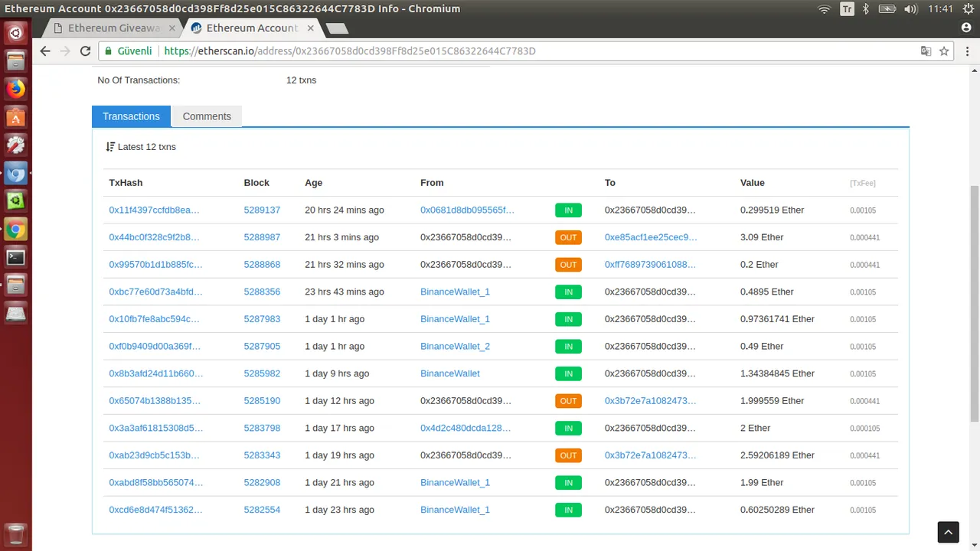Open BinanceWallet_1 in block 5288356 row
Image resolution: width=980 pixels, height=551 pixels.
[x=455, y=292]
